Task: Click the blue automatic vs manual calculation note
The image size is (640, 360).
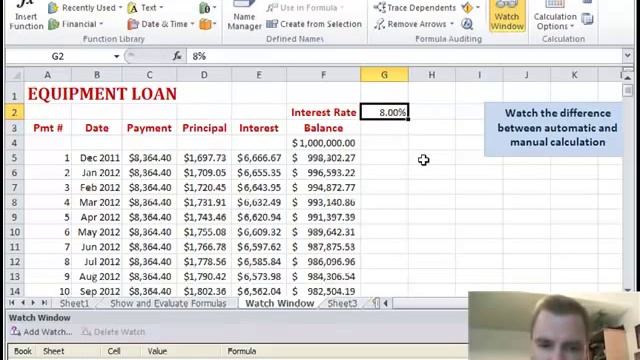Action: click(554, 129)
